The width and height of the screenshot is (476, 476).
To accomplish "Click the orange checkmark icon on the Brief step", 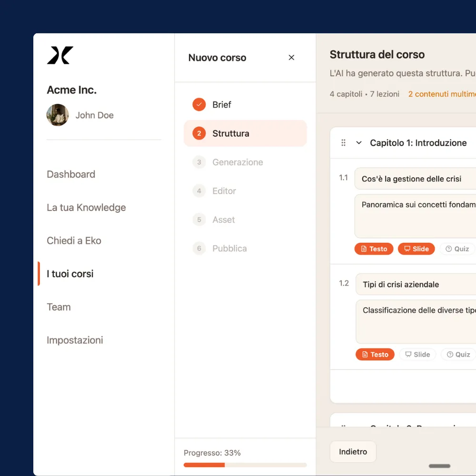I will pyautogui.click(x=199, y=104).
